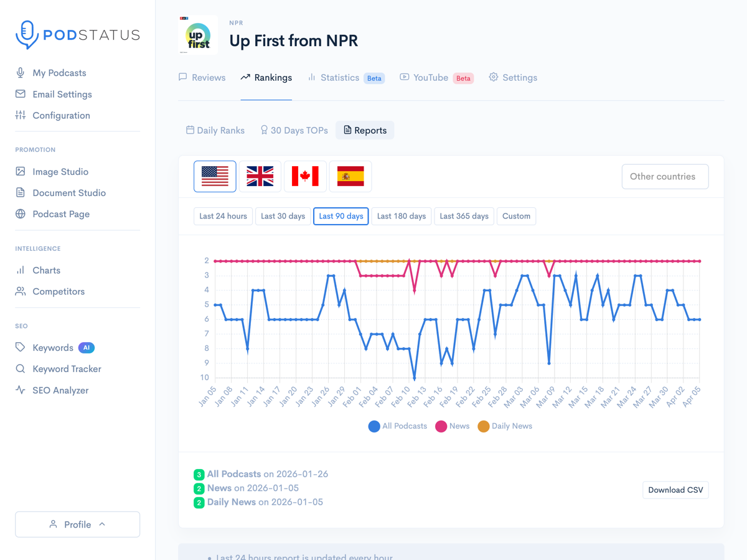Pick the Custom date range option
Viewport: 747px width, 560px height.
click(516, 217)
